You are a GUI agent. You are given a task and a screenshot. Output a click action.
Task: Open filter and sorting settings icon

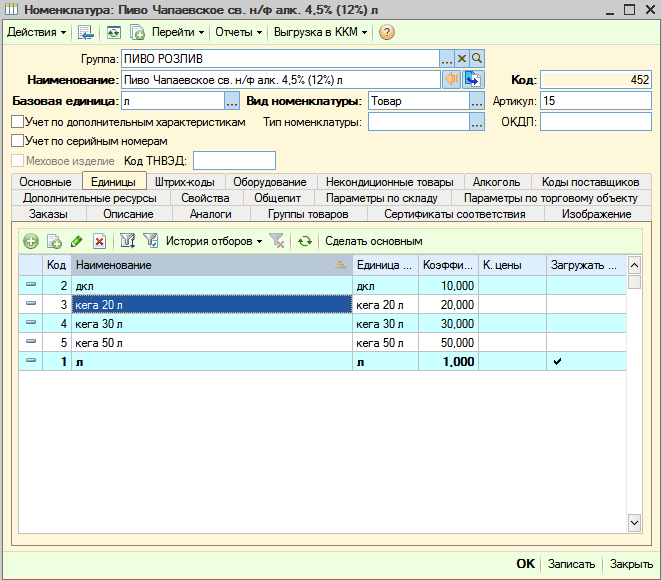tap(128, 241)
